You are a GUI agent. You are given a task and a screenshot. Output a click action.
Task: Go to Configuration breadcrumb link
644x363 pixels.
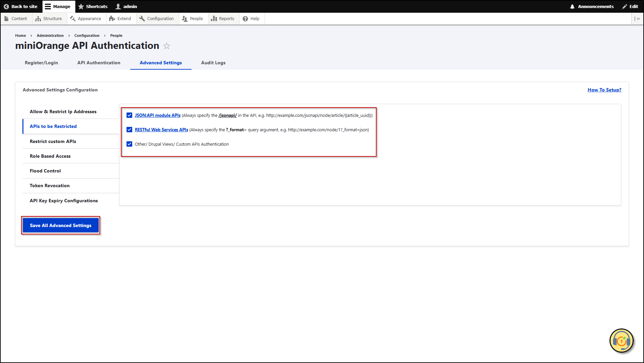pyautogui.click(x=87, y=35)
